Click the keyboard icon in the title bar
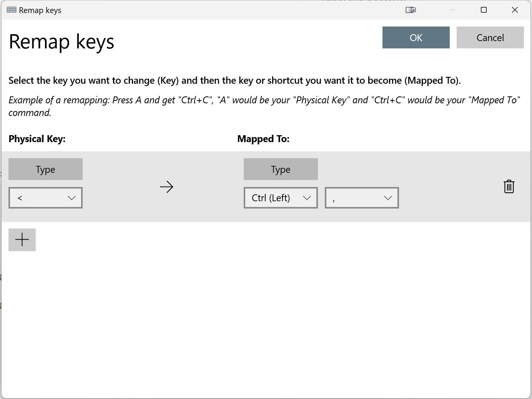 click(12, 10)
